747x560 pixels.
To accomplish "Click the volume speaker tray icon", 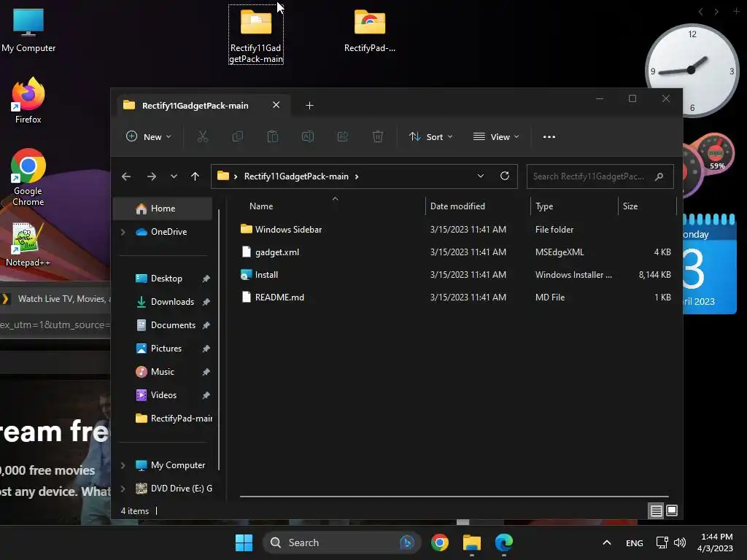I will coord(680,542).
